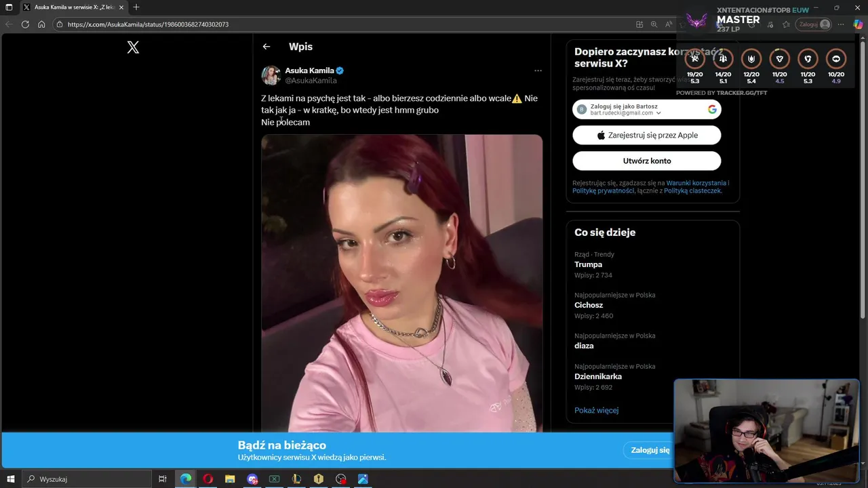Screen dimensions: 868x488
Task: Open the Warunki korzystania link
Action: (x=696, y=183)
